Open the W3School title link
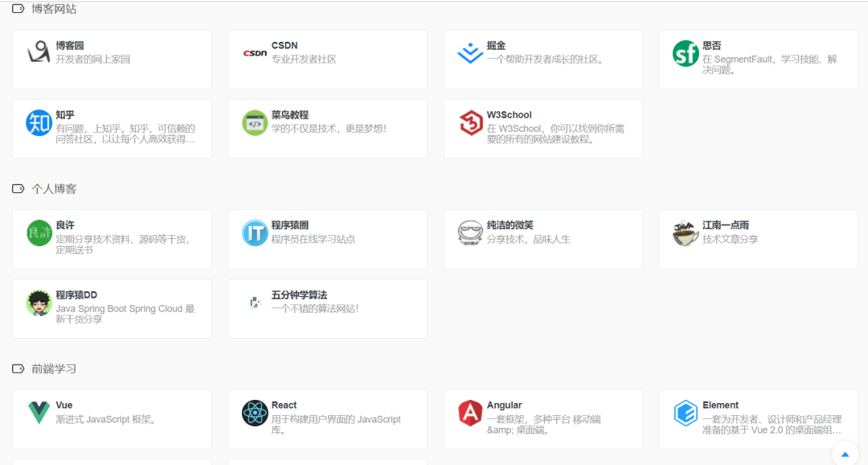868x465 pixels. [x=510, y=115]
